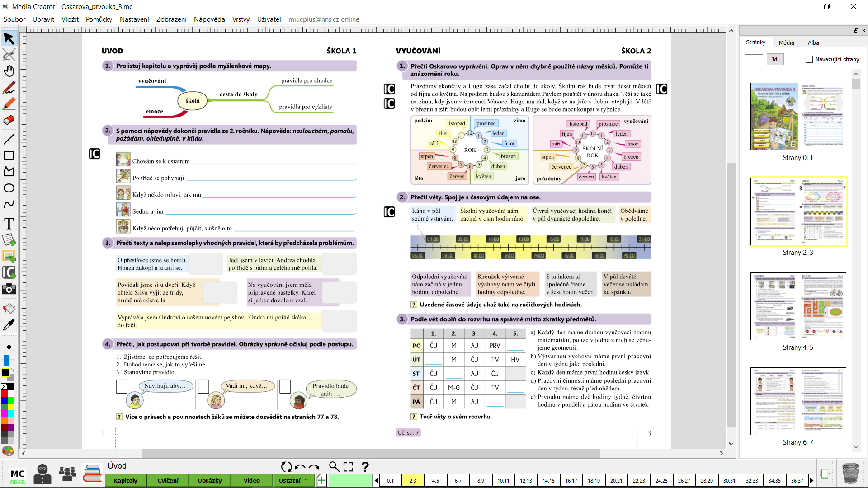This screenshot has height=488, width=868.
Task: Open thumbnail Strany 4, 5
Action: click(798, 306)
